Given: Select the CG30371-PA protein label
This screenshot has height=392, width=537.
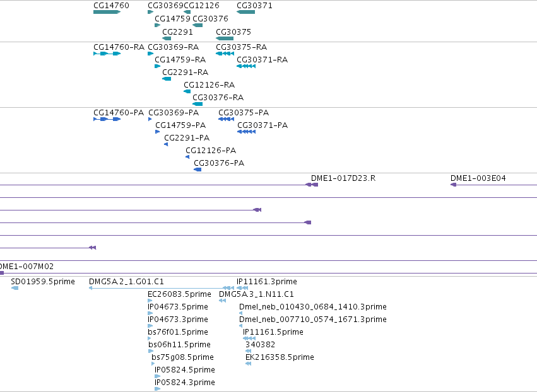Looking at the screenshot, I should point(263,125).
